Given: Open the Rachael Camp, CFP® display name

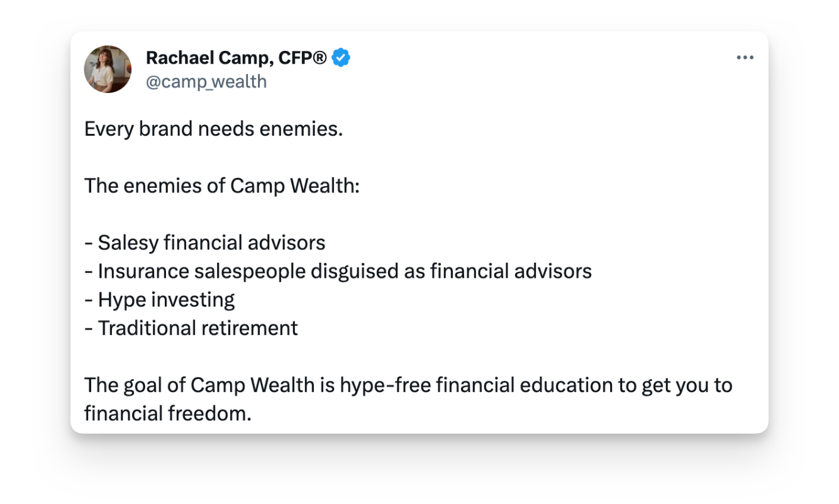Looking at the screenshot, I should tap(236, 58).
